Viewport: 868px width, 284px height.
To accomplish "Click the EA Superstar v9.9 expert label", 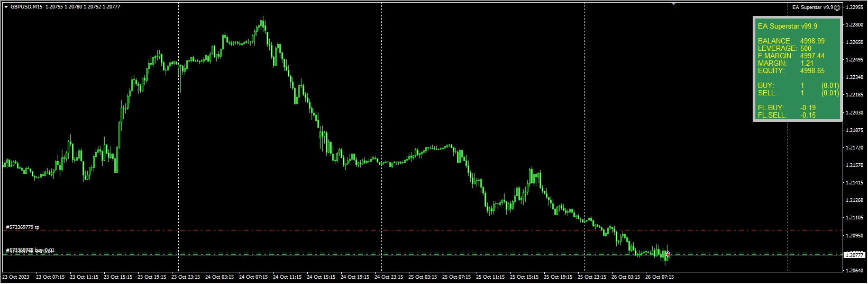I will (x=813, y=7).
